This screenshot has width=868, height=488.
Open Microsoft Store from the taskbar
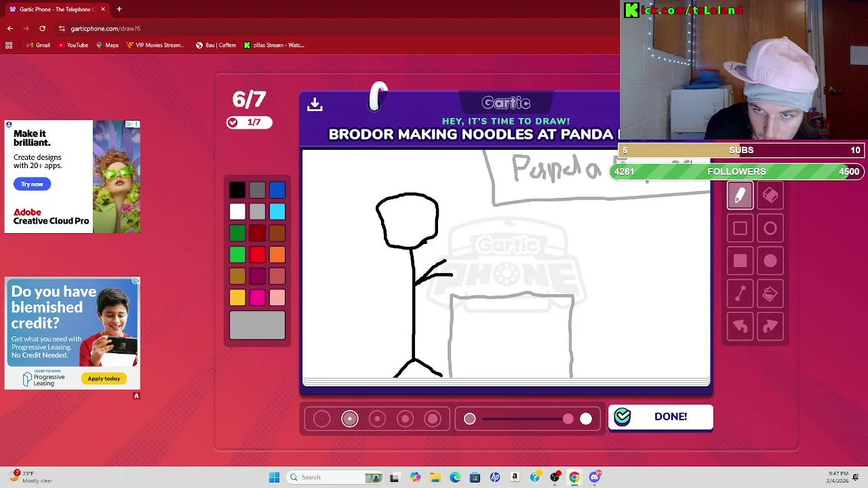click(475, 477)
